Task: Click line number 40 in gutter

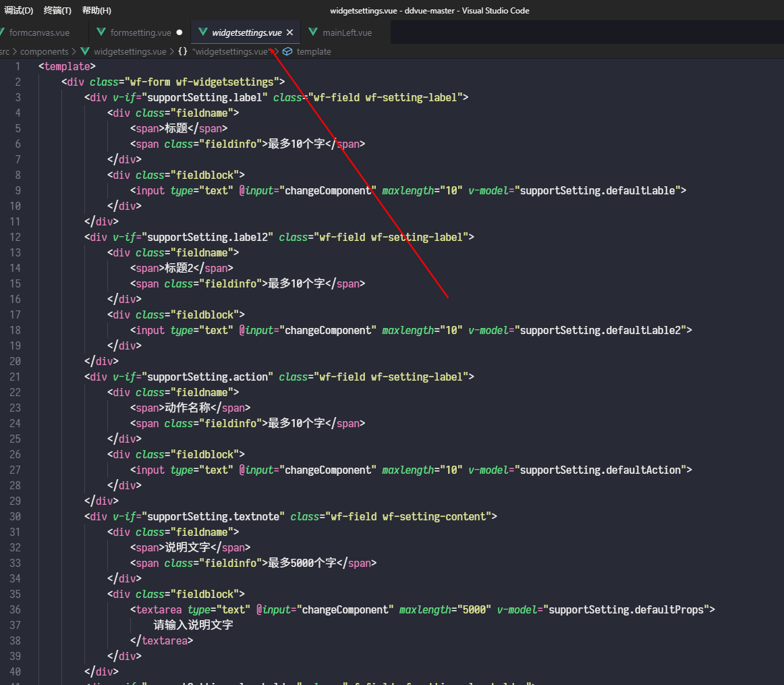Action: click(16, 672)
